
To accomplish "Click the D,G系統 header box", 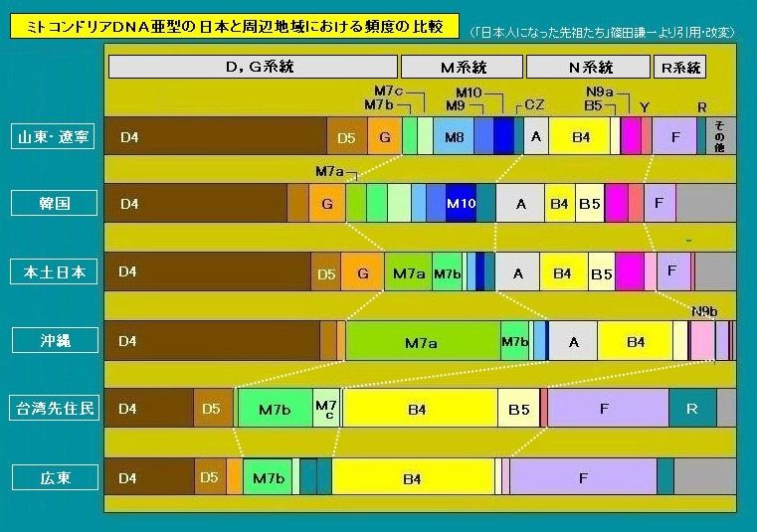I will click(x=253, y=68).
